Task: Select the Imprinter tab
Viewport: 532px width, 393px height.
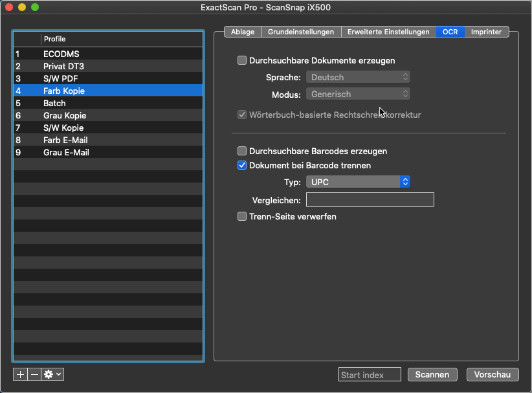Action: coord(487,32)
